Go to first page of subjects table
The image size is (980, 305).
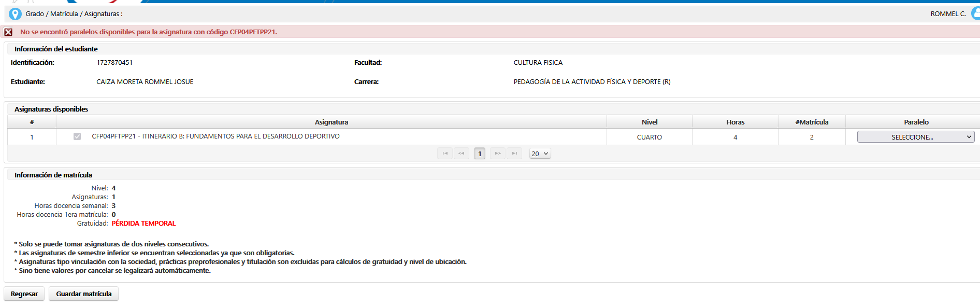tap(445, 154)
